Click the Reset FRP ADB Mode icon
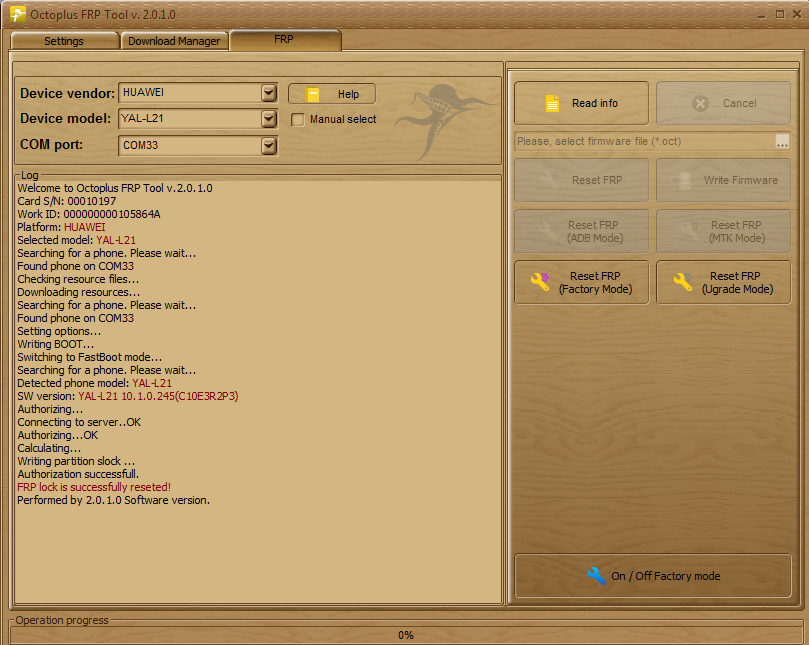Image resolution: width=809 pixels, height=645 pixels. point(547,231)
